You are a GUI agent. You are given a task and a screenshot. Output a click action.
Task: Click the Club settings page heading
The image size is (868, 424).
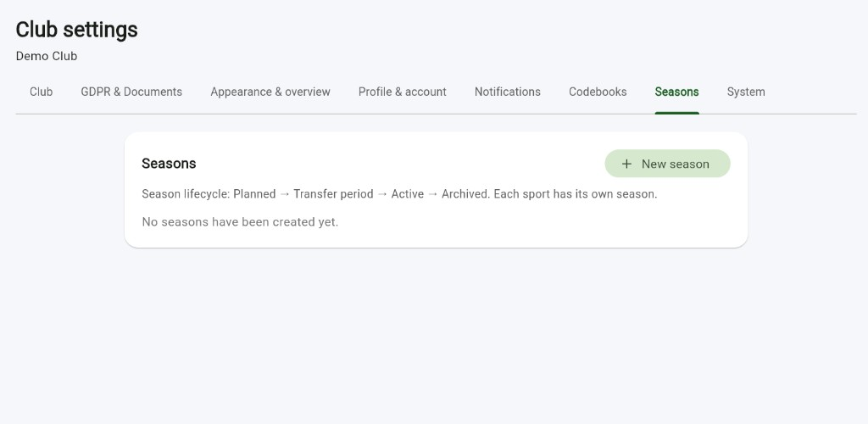(76, 30)
